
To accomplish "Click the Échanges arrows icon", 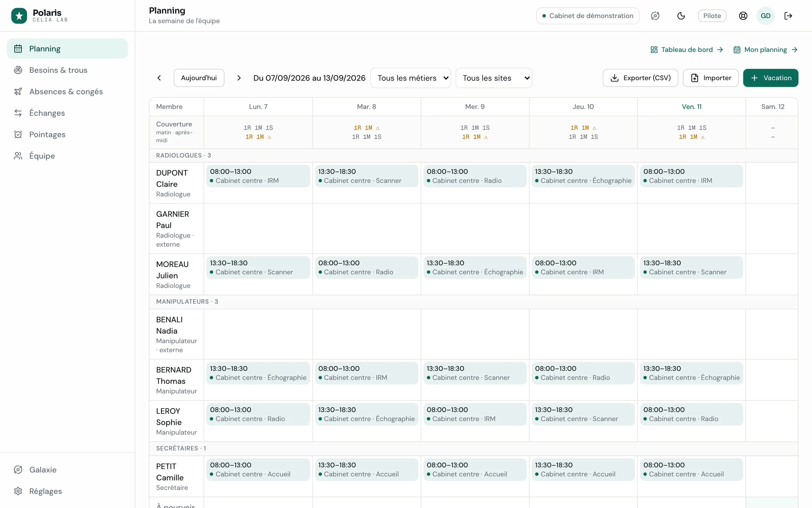I will 18,113.
